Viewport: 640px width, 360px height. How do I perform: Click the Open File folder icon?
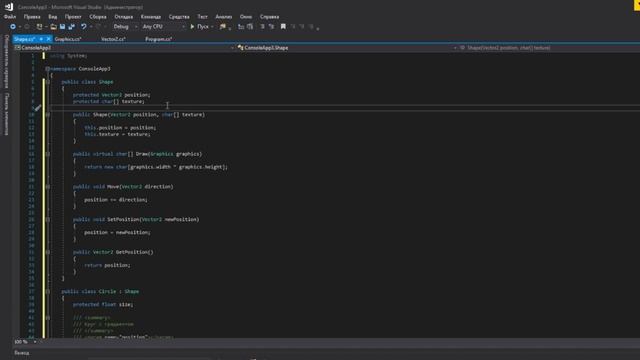pos(53,27)
